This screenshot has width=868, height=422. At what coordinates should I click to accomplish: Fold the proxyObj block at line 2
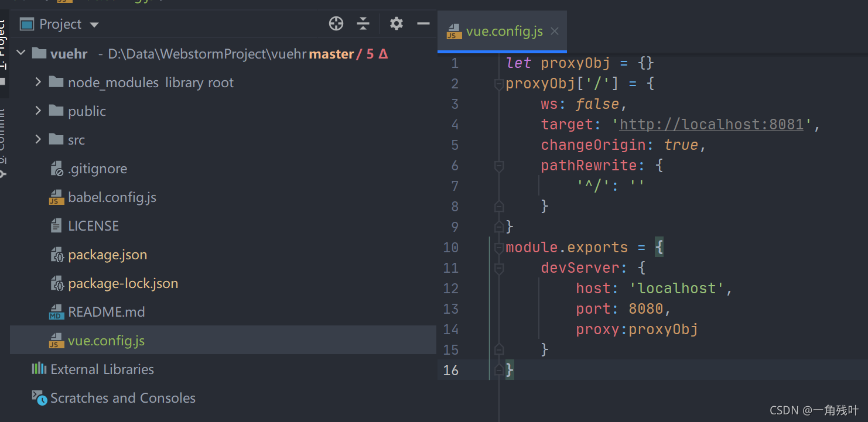[x=499, y=84]
